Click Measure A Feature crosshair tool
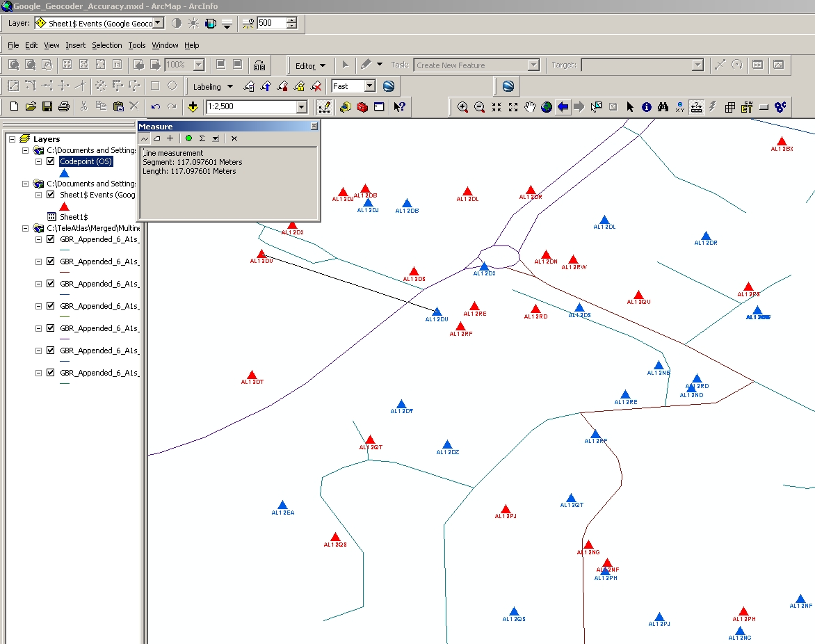The image size is (815, 644). tap(170, 138)
